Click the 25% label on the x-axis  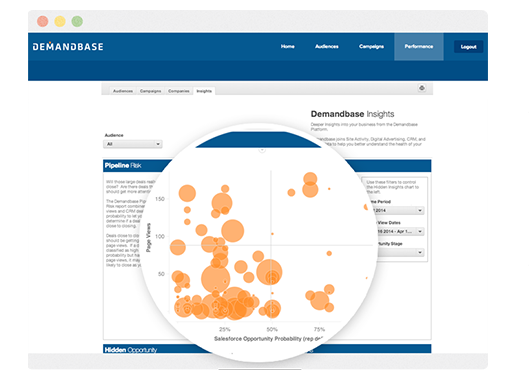tap(225, 329)
